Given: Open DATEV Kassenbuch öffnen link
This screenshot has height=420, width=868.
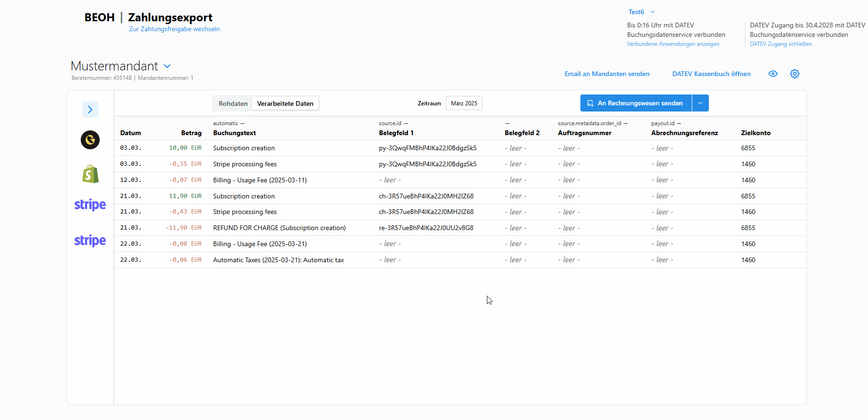Looking at the screenshot, I should pos(711,74).
